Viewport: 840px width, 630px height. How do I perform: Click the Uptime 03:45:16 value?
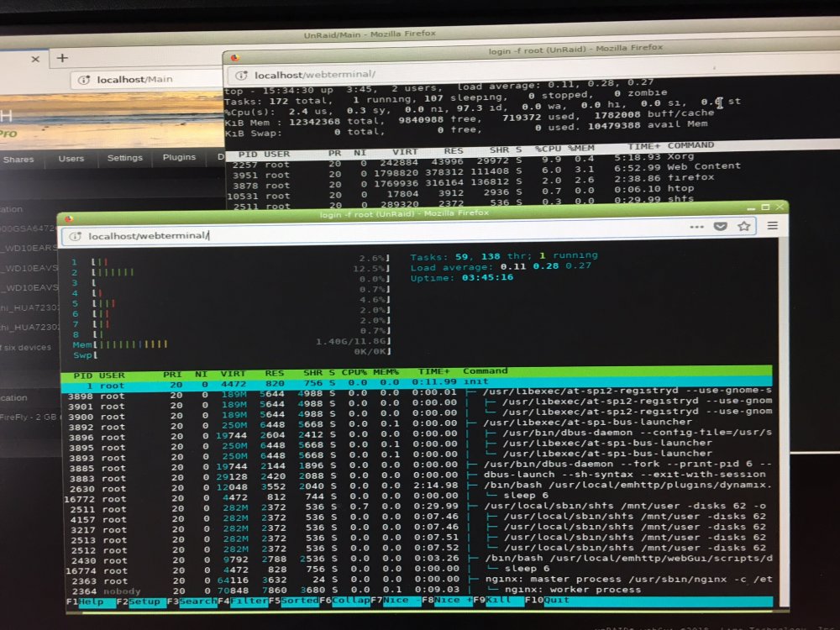point(487,277)
